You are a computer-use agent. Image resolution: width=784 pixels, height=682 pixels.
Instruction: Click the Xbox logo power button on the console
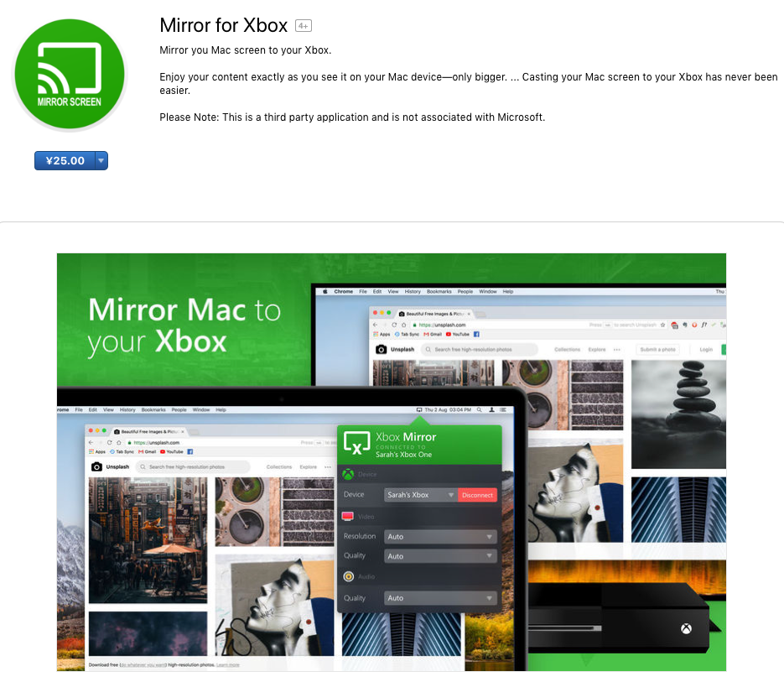[686, 628]
